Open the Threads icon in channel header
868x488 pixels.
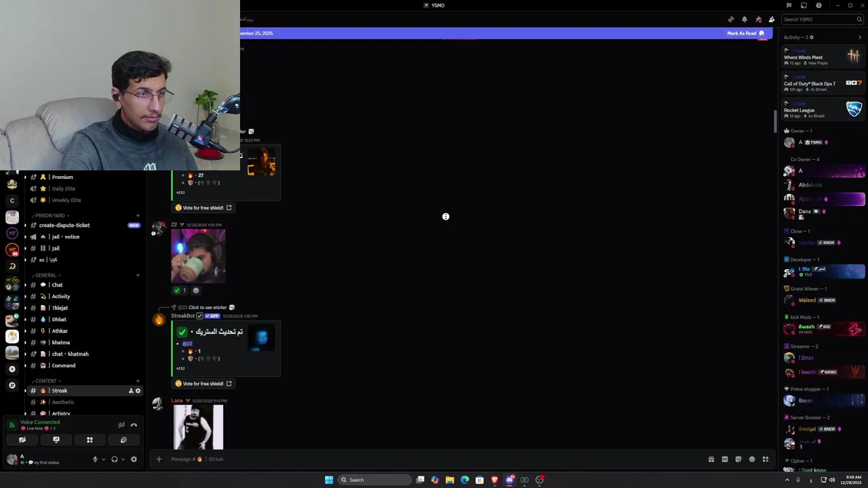[730, 19]
